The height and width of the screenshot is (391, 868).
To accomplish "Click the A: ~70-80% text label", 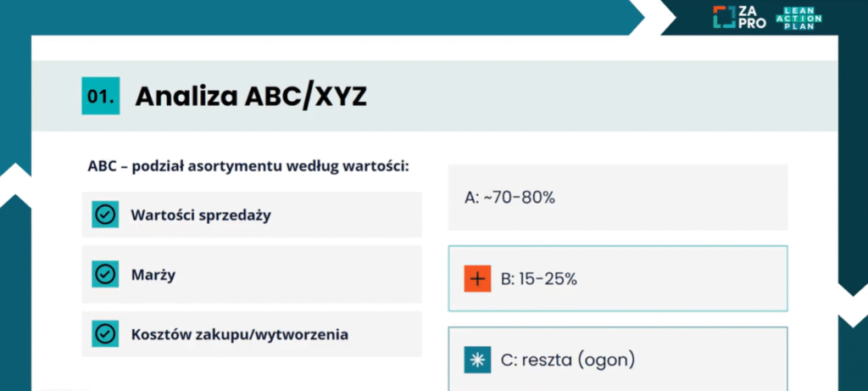I will coord(509,198).
